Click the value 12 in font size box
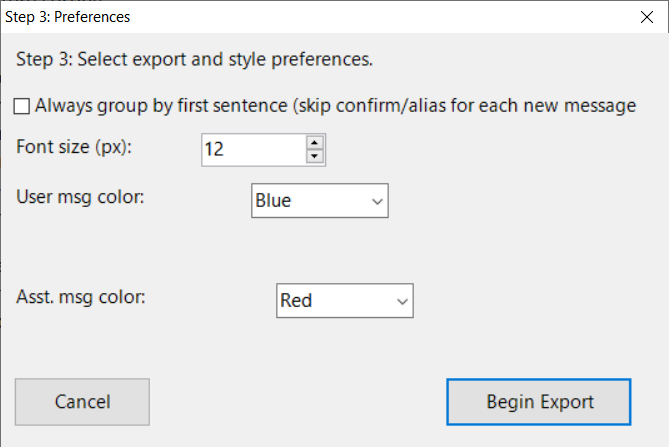The width and height of the screenshot is (669, 447). (x=214, y=150)
